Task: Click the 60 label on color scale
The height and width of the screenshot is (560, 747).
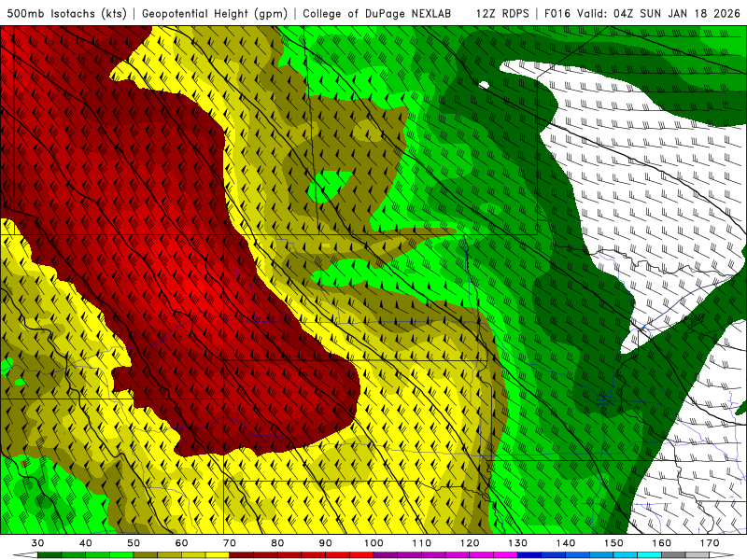Action: click(x=181, y=543)
